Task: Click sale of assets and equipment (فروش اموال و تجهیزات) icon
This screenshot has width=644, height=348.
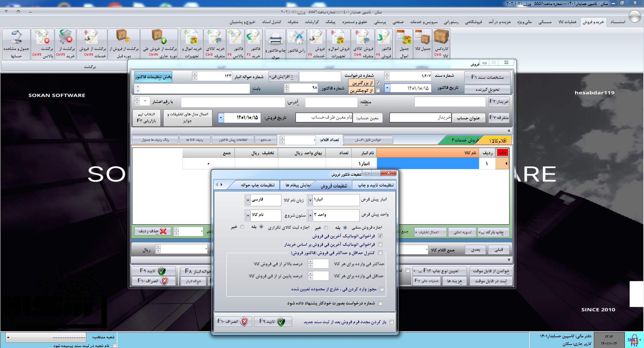Action: [338, 44]
